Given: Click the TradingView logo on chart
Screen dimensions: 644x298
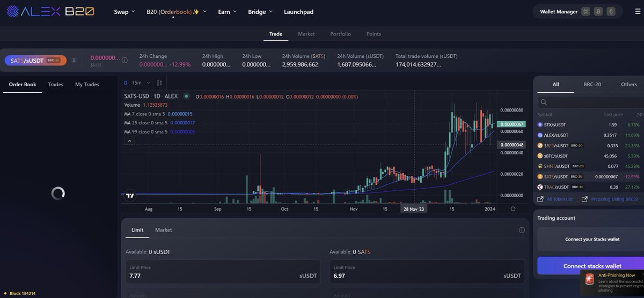Looking at the screenshot, I should coord(129,196).
